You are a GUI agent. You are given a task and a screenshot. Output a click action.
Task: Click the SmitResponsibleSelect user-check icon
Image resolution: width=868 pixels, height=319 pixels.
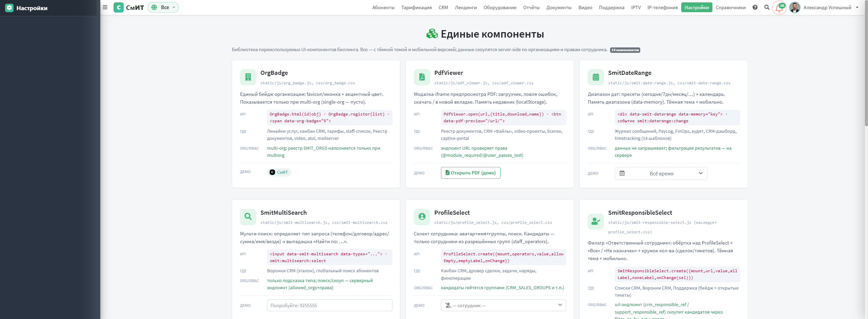(x=596, y=221)
